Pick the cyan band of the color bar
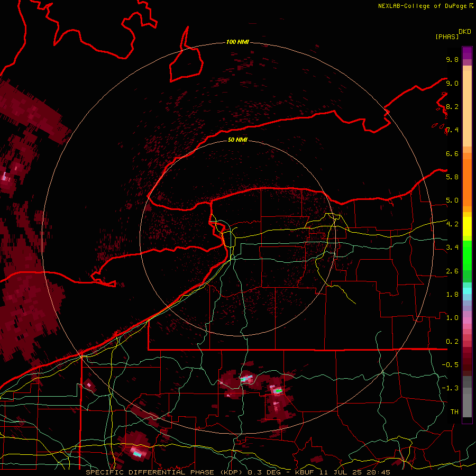 (467, 291)
